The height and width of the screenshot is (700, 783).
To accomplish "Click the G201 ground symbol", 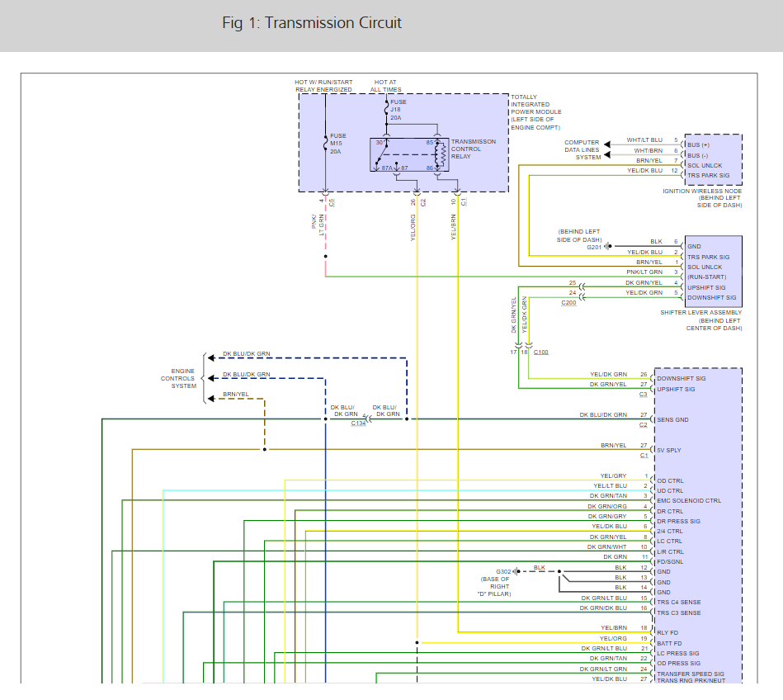I will [x=608, y=246].
